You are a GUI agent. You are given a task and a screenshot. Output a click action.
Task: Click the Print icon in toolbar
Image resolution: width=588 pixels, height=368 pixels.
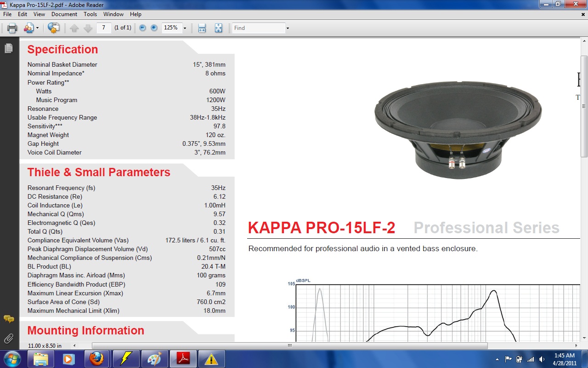click(x=12, y=28)
